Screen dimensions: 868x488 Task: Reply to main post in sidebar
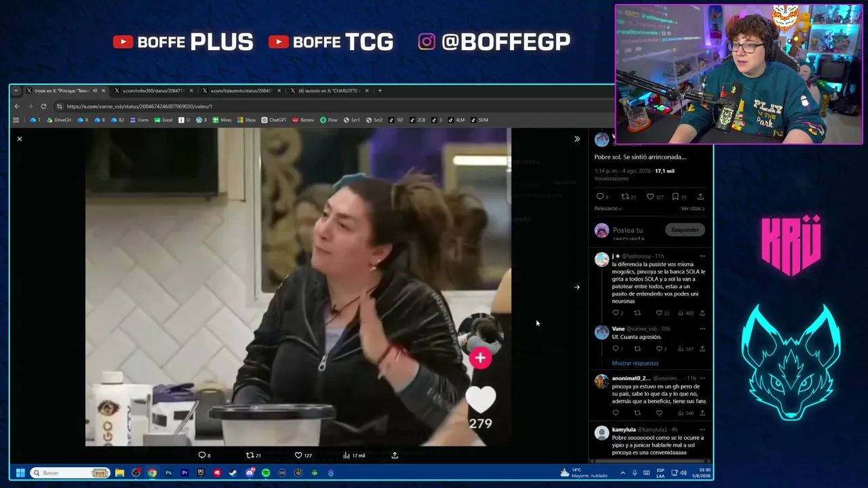(x=600, y=197)
